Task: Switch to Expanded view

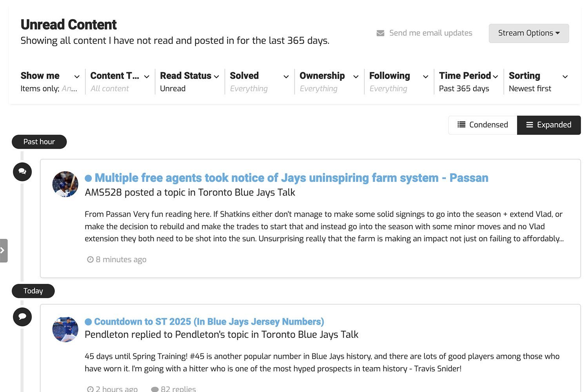Action: 548,125
